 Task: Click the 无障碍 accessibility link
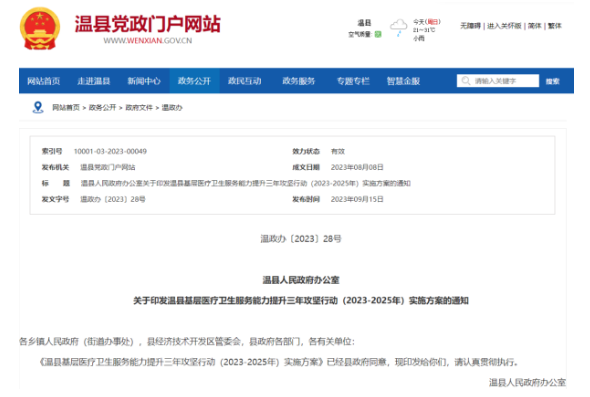(470, 26)
